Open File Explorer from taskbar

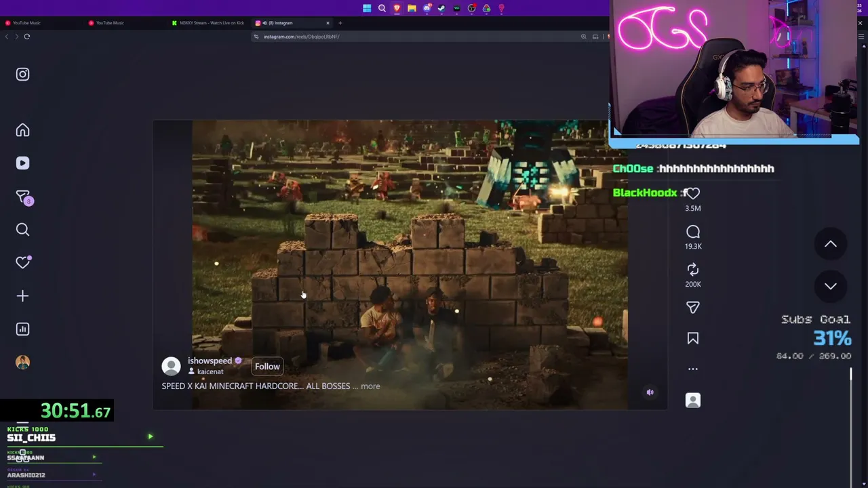(x=412, y=8)
